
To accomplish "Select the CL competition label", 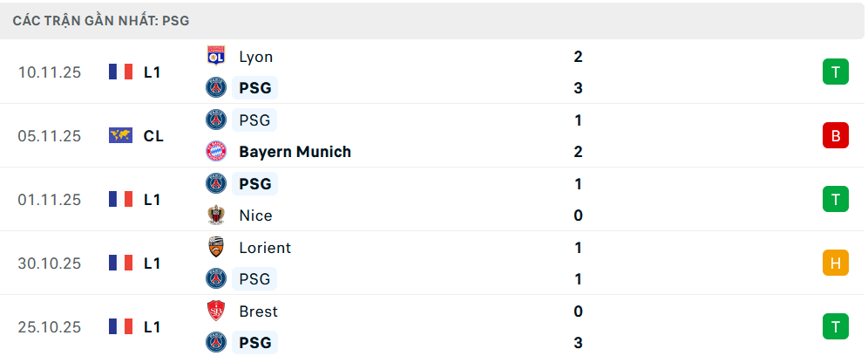I will pos(153,135).
